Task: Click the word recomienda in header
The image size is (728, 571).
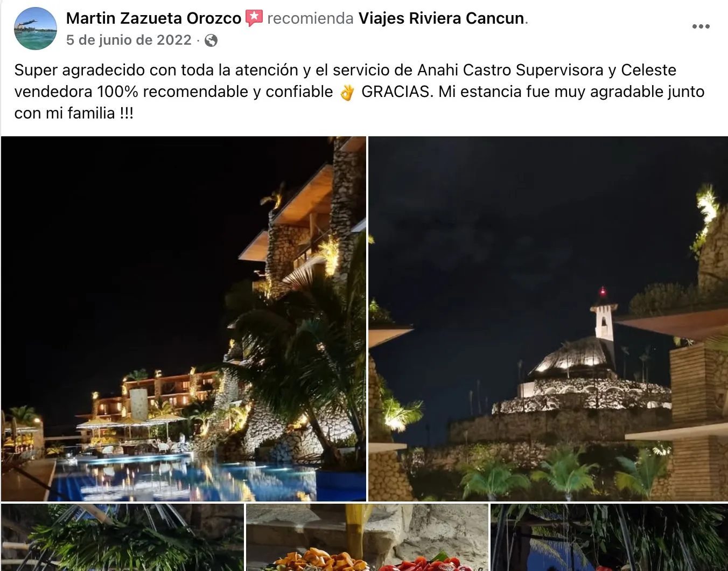Action: (310, 18)
